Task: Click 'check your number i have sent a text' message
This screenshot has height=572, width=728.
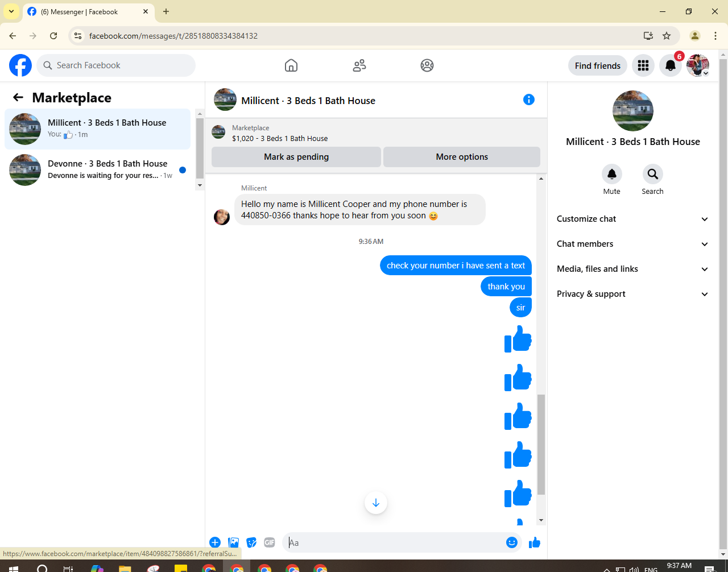Action: coord(456,266)
